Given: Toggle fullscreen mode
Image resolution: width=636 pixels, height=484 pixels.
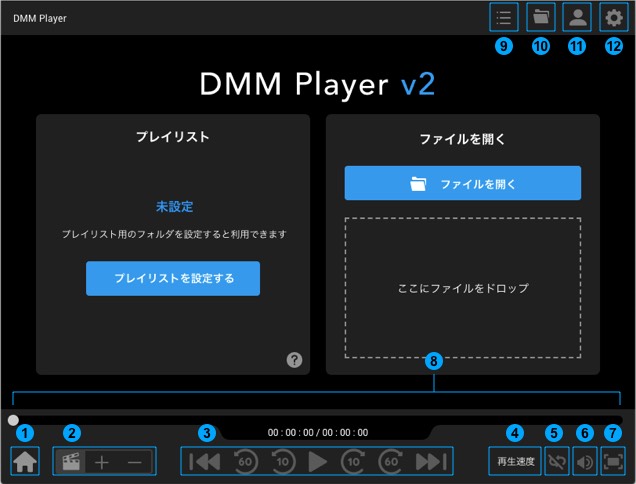Looking at the screenshot, I should pyautogui.click(x=613, y=462).
